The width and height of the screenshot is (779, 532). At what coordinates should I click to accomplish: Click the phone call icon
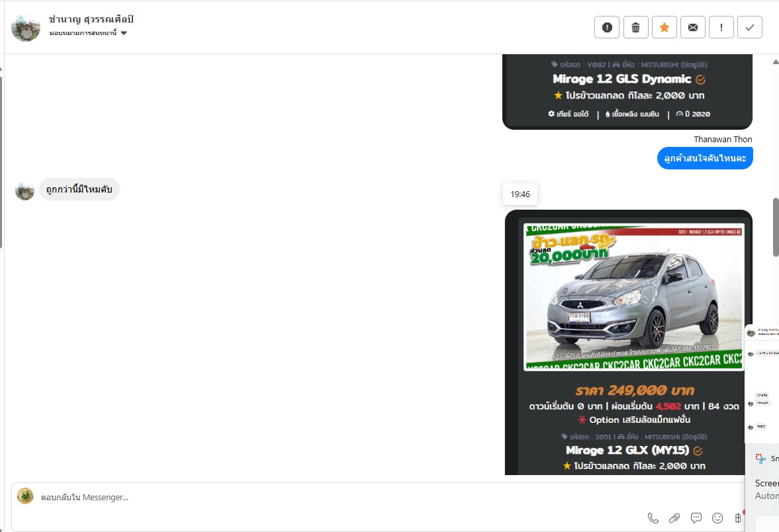[x=653, y=518]
